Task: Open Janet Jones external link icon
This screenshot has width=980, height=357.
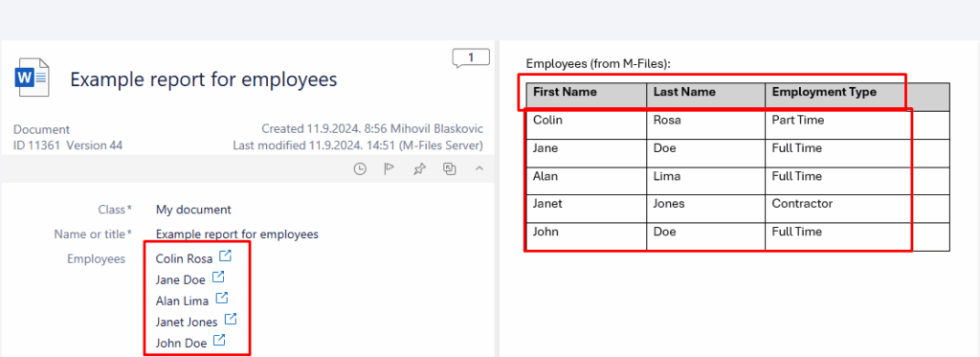Action: click(231, 319)
